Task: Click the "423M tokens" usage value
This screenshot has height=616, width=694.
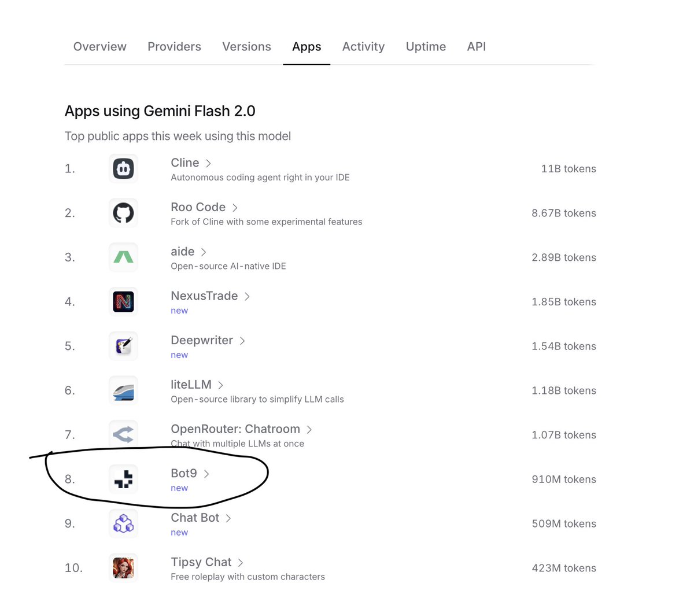Action: 564,568
